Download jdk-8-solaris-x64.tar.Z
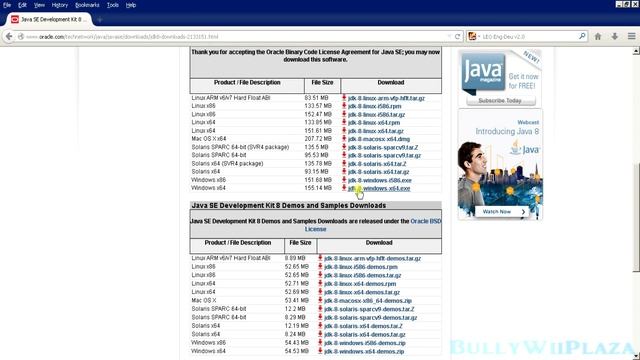 [377, 164]
